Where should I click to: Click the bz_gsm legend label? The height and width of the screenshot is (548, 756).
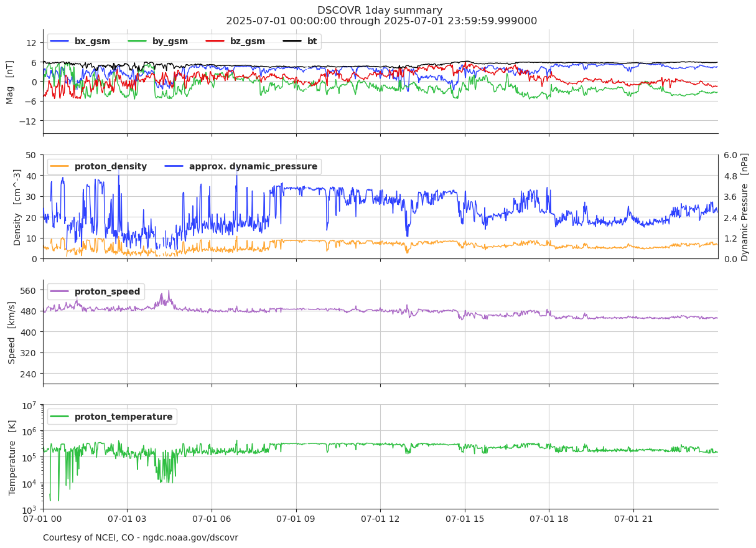(247, 42)
